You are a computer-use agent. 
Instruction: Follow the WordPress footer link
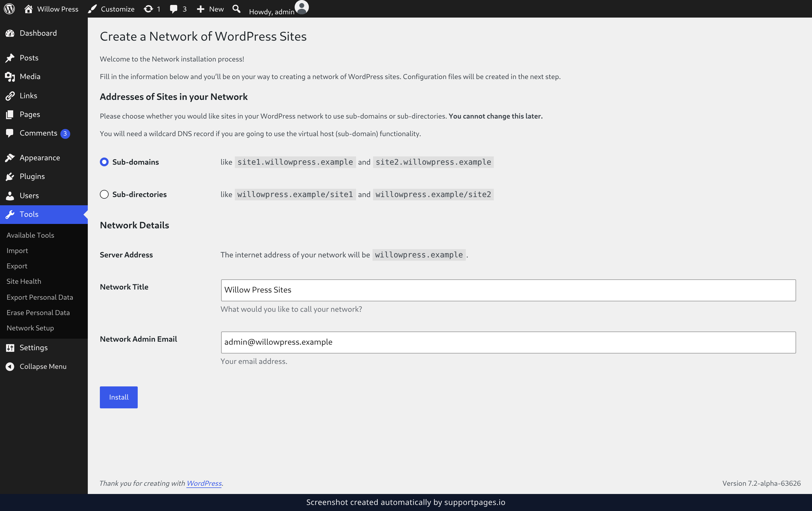(204, 483)
